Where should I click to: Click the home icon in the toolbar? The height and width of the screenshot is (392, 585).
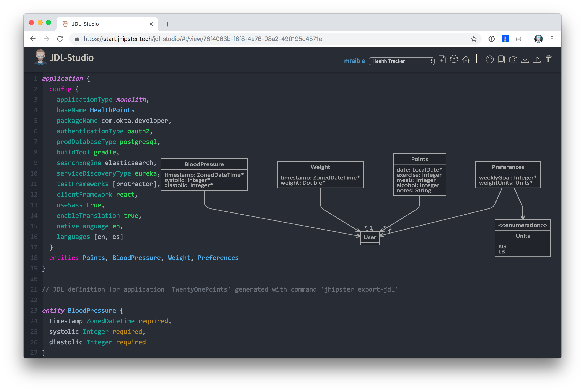466,60
